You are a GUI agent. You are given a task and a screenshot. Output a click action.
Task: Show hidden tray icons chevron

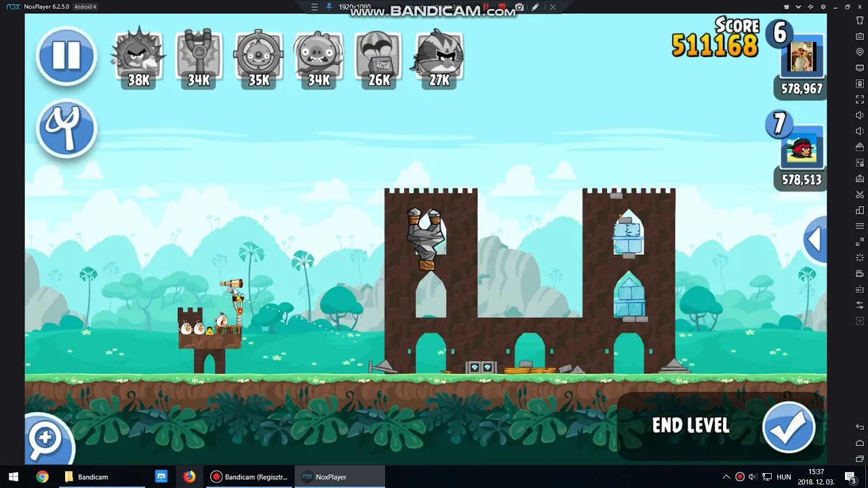point(726,477)
